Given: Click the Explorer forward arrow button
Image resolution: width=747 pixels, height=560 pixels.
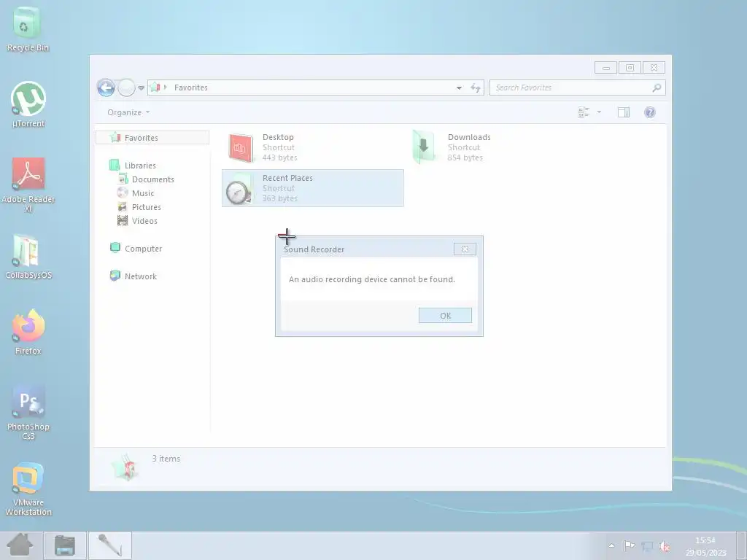Looking at the screenshot, I should click(x=126, y=87).
